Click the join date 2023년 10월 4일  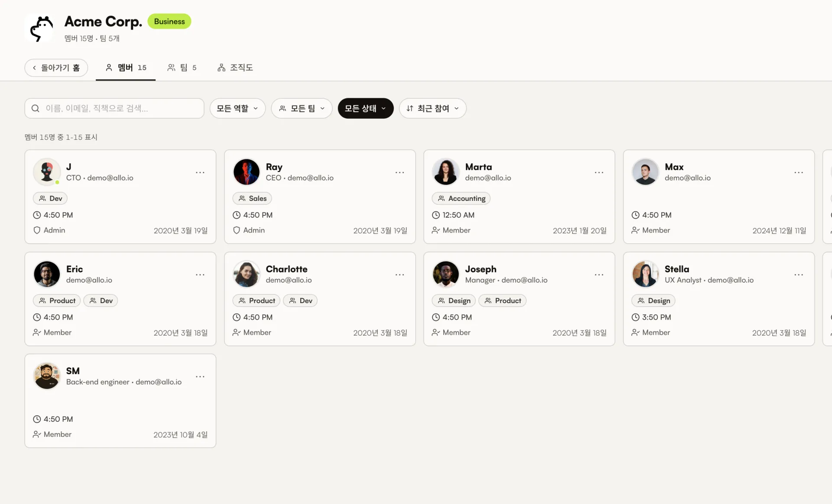(180, 435)
